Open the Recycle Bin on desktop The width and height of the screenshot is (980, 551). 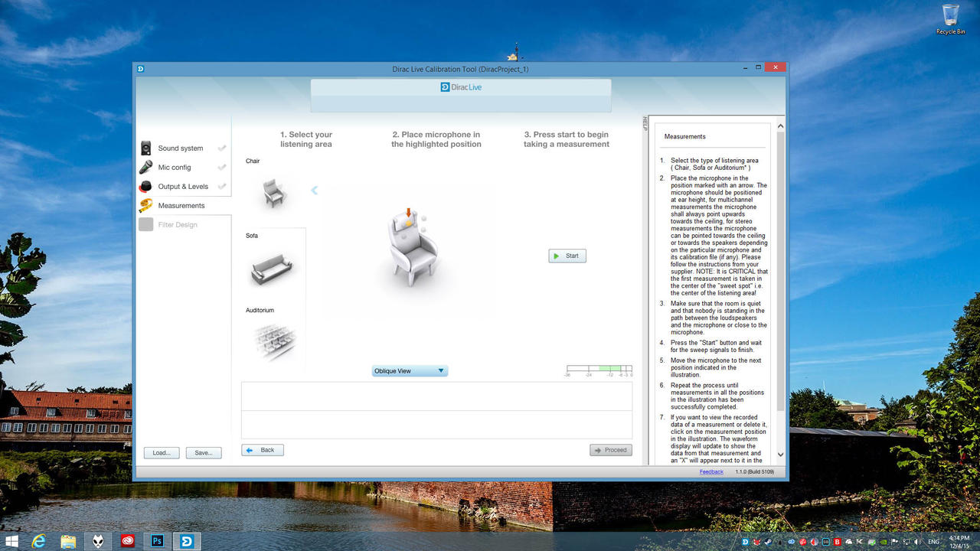[x=951, y=19]
